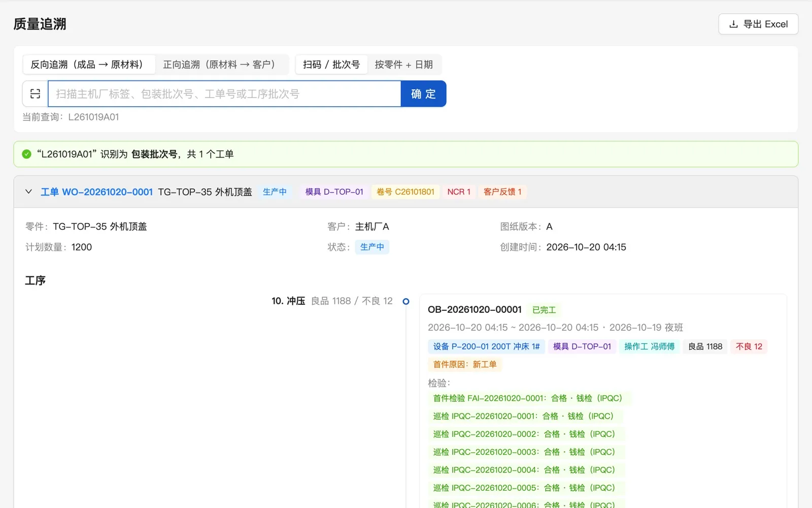Open 巡检 IPQC-20261020-0001 record
The height and width of the screenshot is (508, 812).
[x=525, y=416]
